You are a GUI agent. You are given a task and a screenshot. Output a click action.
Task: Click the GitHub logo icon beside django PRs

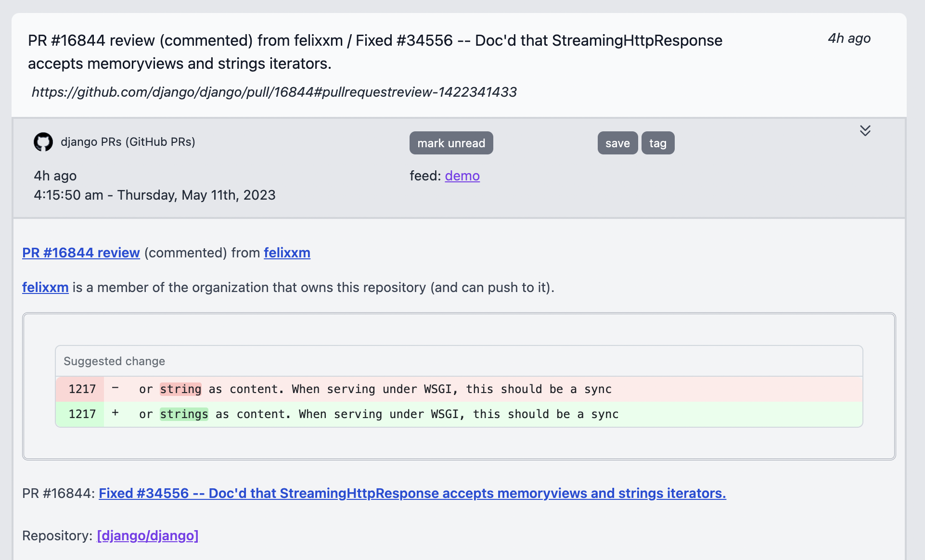tap(43, 142)
